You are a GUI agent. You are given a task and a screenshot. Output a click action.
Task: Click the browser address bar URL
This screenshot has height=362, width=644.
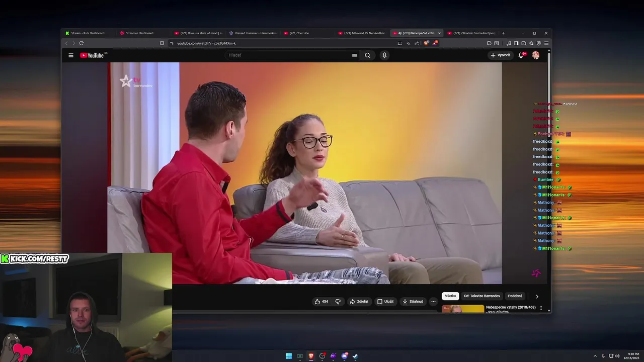206,43
